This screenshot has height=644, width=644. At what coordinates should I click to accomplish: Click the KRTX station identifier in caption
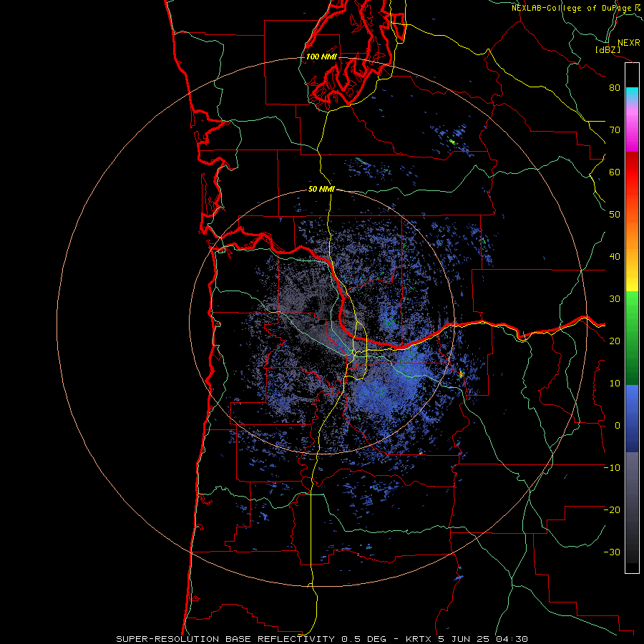click(x=419, y=639)
